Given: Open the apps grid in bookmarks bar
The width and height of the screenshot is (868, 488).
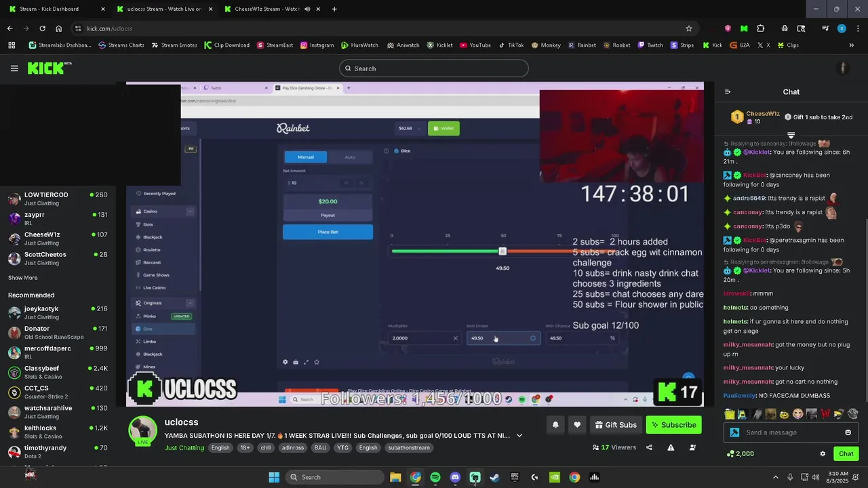Looking at the screenshot, I should coord(12,45).
